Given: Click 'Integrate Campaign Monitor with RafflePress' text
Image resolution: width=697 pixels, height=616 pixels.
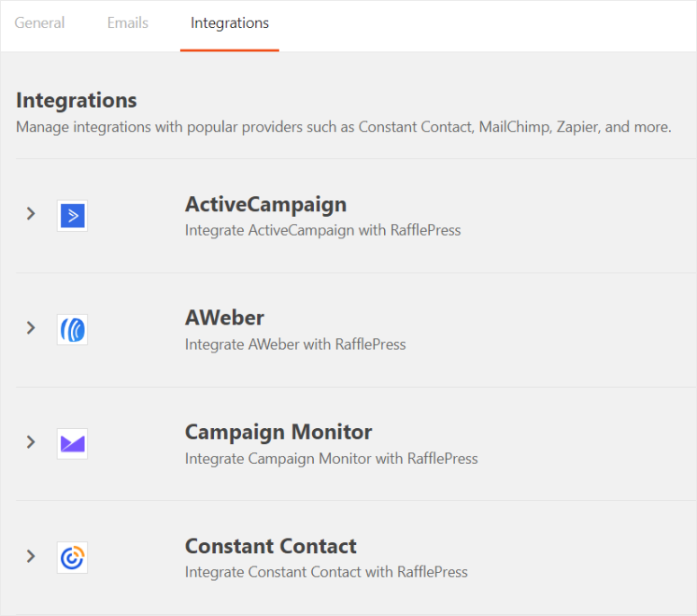Looking at the screenshot, I should click(331, 459).
